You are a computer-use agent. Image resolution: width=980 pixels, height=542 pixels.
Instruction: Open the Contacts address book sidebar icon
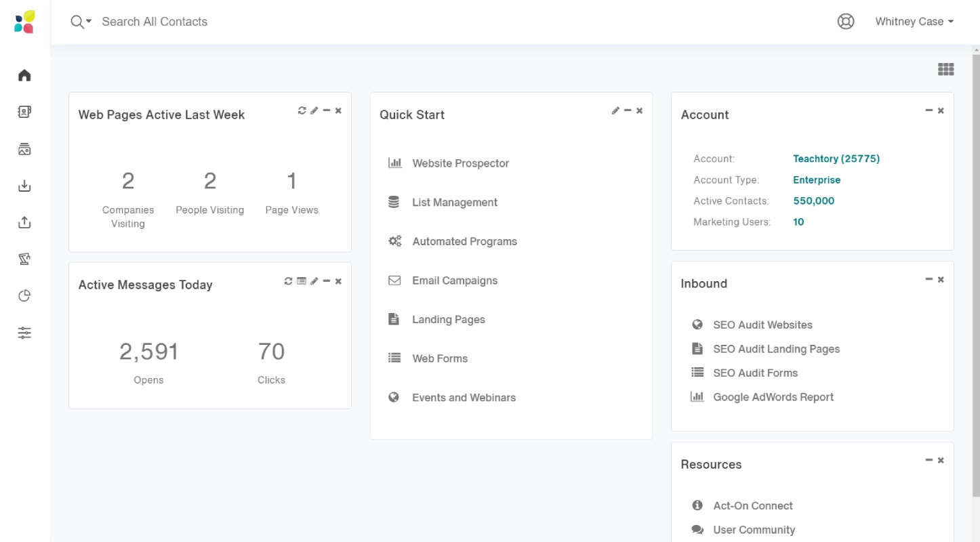pos(24,112)
